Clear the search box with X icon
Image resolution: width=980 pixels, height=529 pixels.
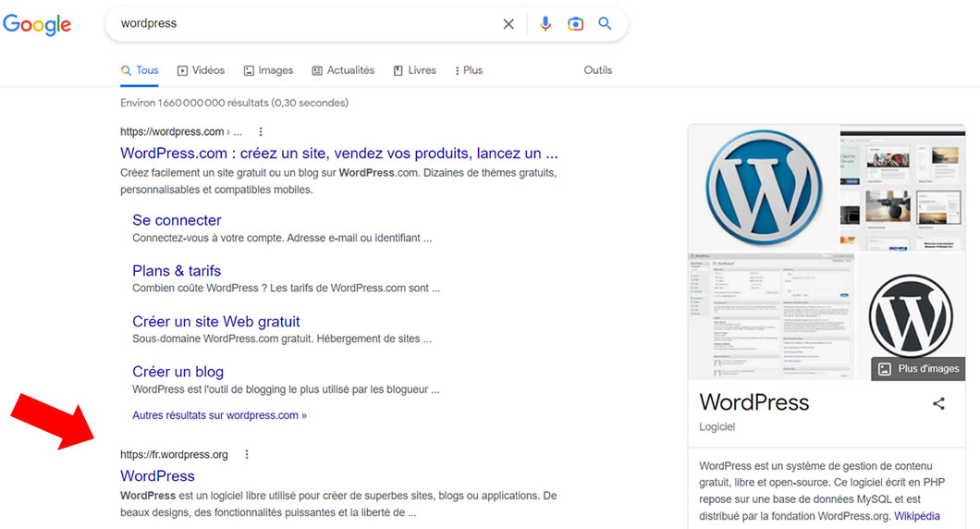click(508, 24)
